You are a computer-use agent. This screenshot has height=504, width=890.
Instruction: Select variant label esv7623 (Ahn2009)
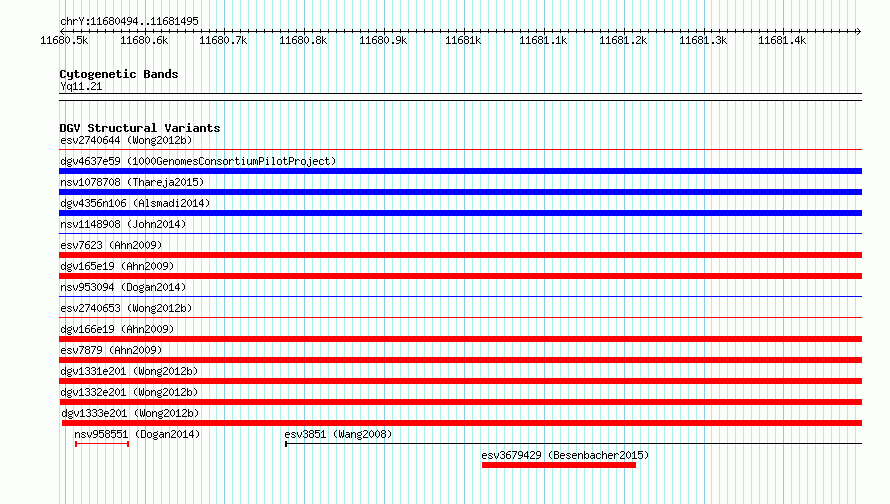tap(111, 245)
